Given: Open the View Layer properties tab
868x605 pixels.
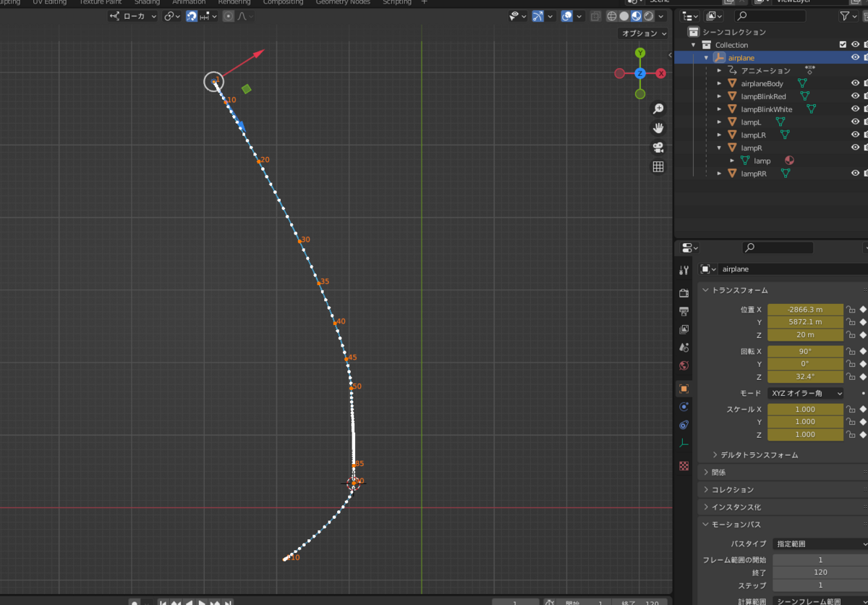Looking at the screenshot, I should [x=684, y=329].
